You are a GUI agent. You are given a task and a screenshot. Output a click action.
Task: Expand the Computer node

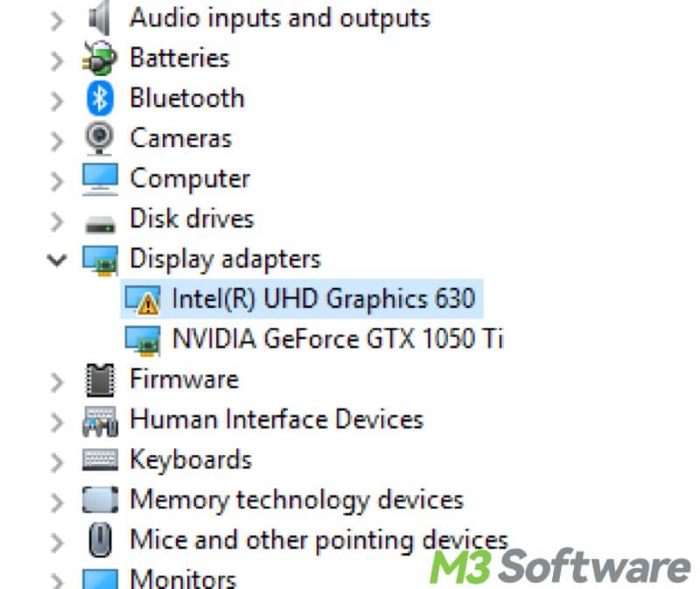click(x=57, y=182)
